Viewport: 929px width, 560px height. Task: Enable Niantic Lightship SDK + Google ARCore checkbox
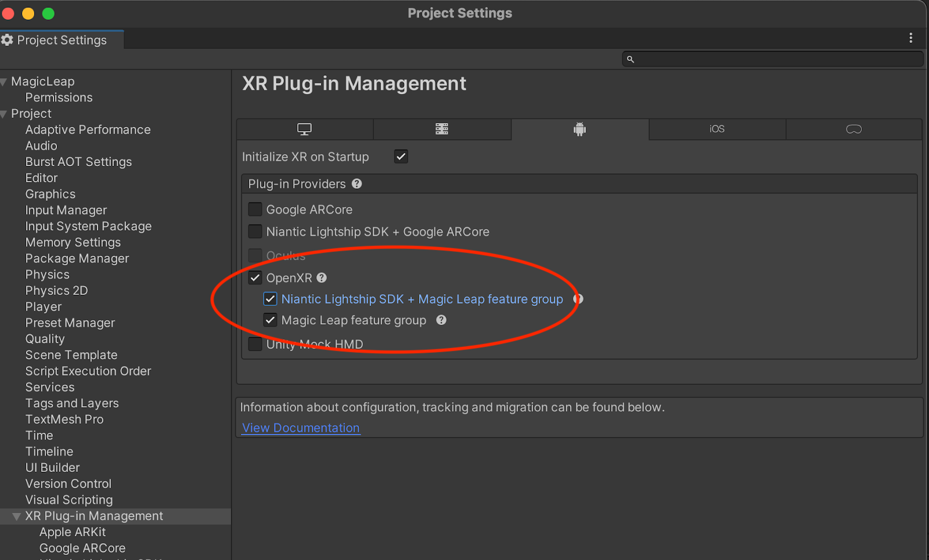255,232
